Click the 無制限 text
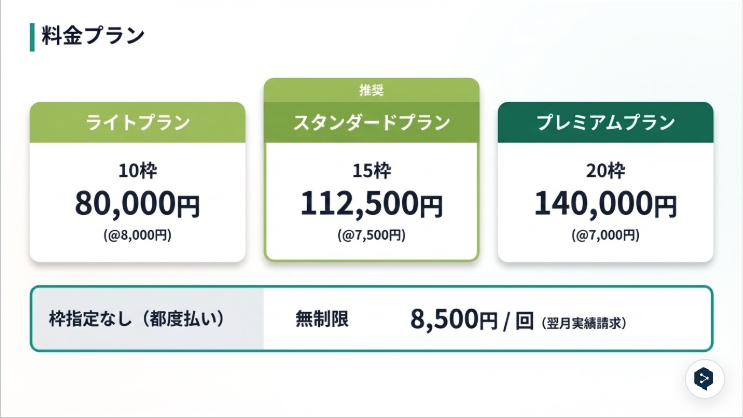The width and height of the screenshot is (743, 418). [322, 318]
